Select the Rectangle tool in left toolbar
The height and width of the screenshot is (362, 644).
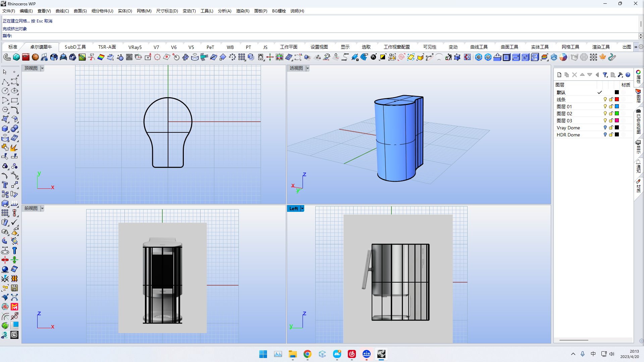pyautogui.click(x=14, y=100)
